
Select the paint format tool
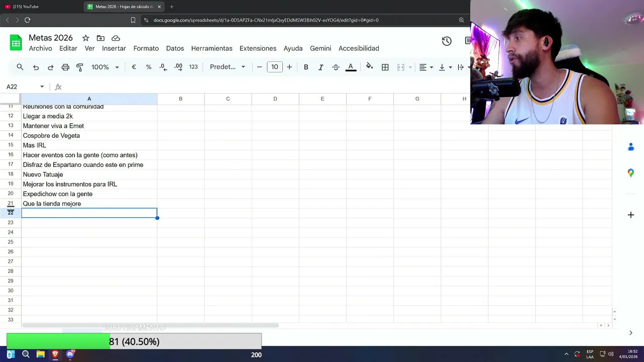click(79, 67)
